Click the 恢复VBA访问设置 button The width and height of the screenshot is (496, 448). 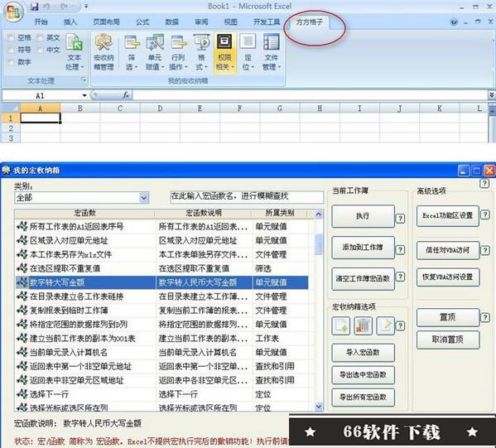pos(448,277)
